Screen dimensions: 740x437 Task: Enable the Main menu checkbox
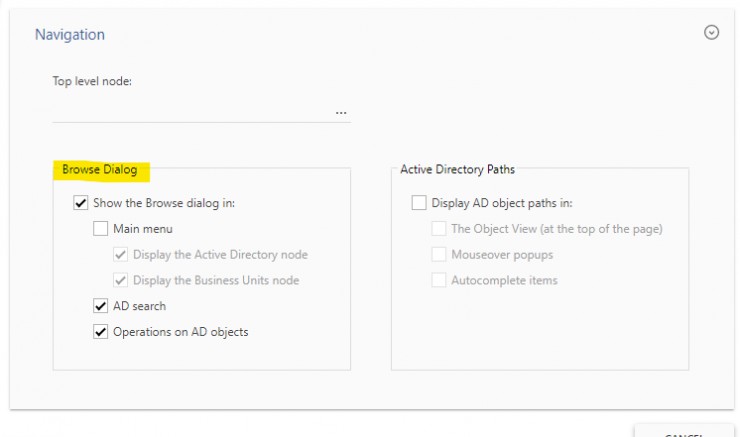pyautogui.click(x=101, y=229)
